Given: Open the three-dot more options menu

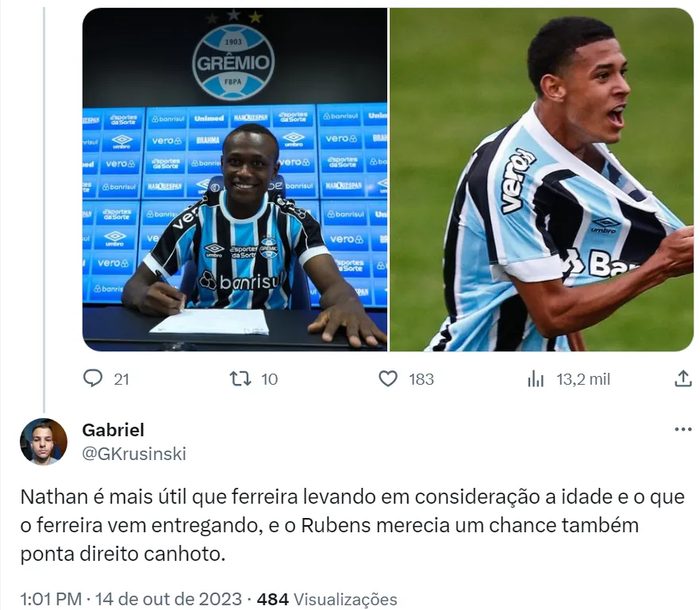Looking at the screenshot, I should click(683, 429).
